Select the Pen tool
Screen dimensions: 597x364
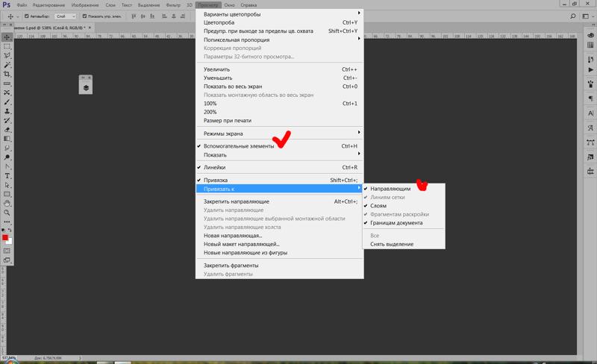tap(7, 166)
